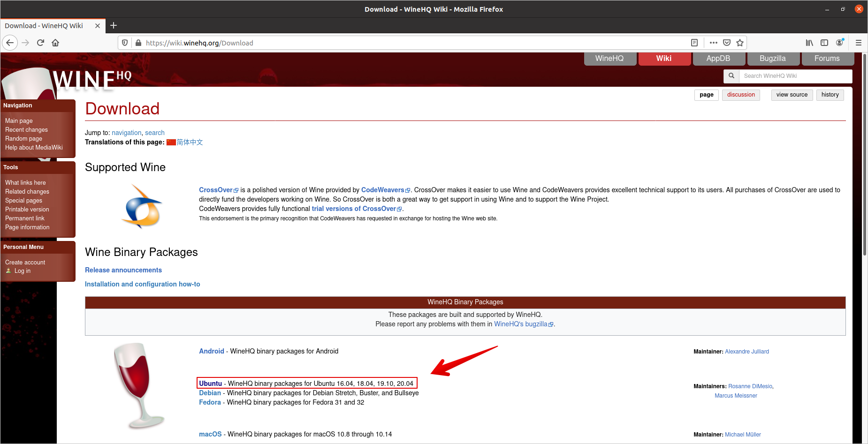Open What links here tool link
Screen dimensions: 868x444
click(x=25, y=183)
